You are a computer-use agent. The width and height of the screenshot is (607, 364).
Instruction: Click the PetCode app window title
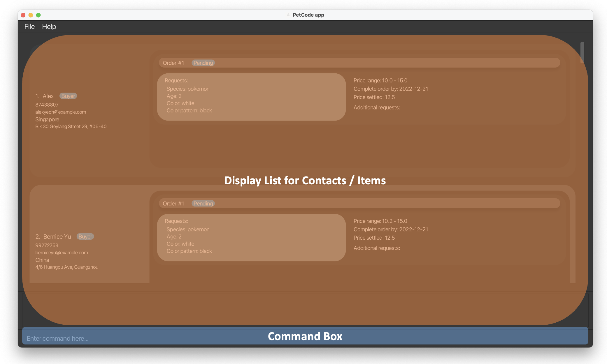tap(308, 15)
